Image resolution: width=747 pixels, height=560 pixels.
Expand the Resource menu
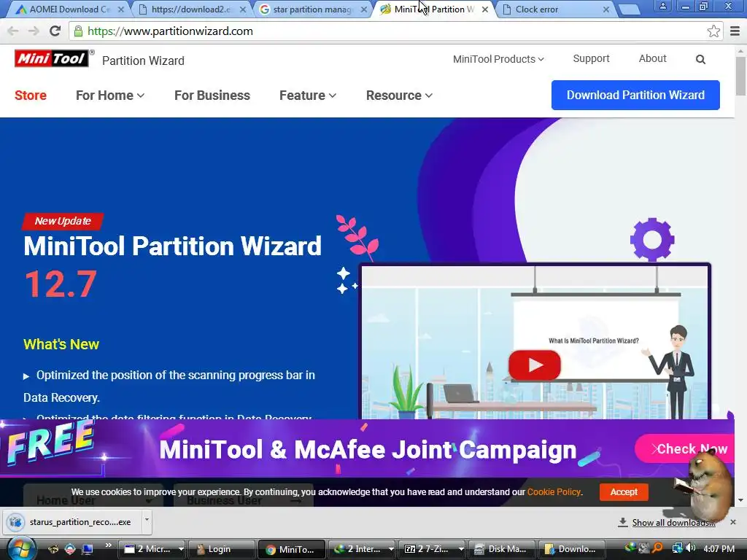tap(399, 96)
